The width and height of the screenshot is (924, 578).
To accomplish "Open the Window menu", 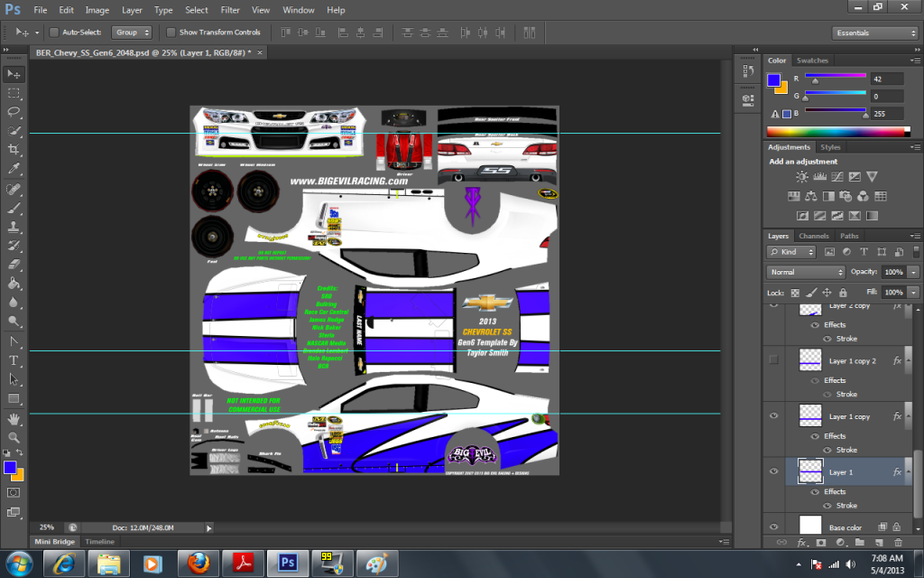I will [298, 10].
